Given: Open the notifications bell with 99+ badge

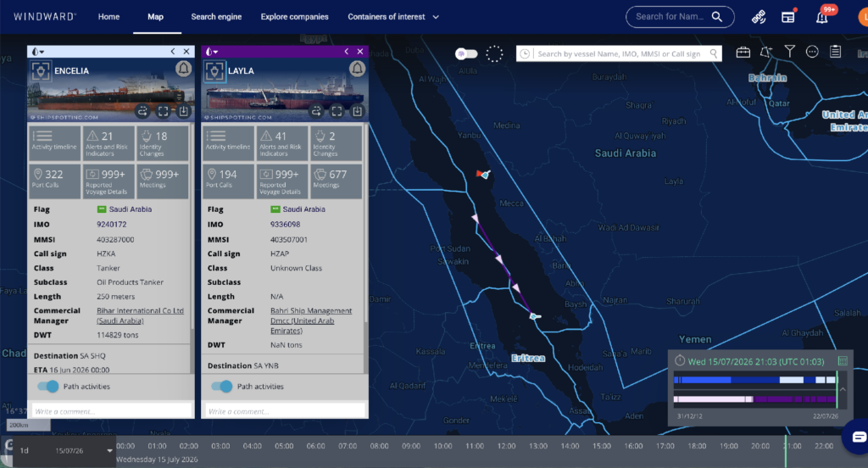Looking at the screenshot, I should (822, 17).
